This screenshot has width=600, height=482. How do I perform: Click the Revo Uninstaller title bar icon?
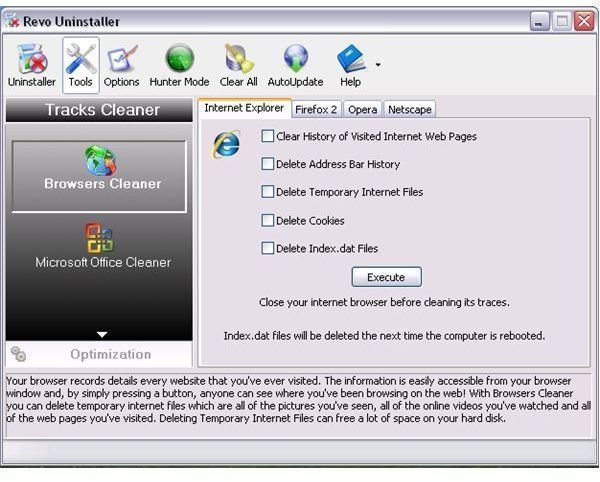click(x=13, y=21)
